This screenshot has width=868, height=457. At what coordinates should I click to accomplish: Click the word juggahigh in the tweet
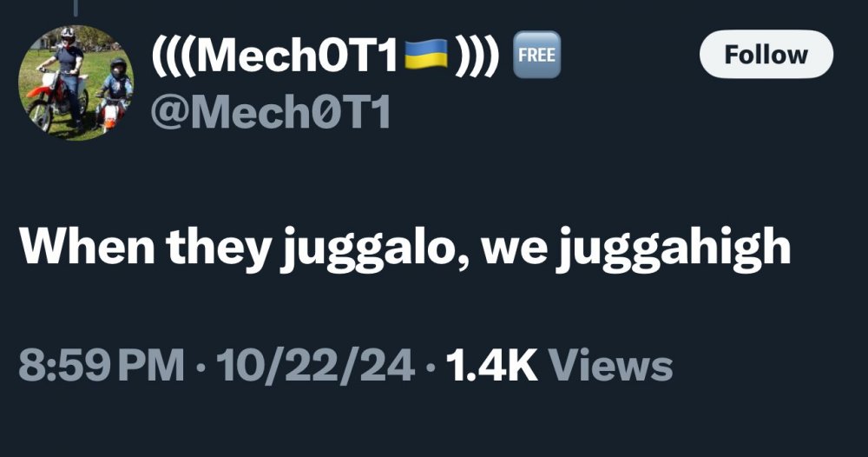click(x=674, y=248)
